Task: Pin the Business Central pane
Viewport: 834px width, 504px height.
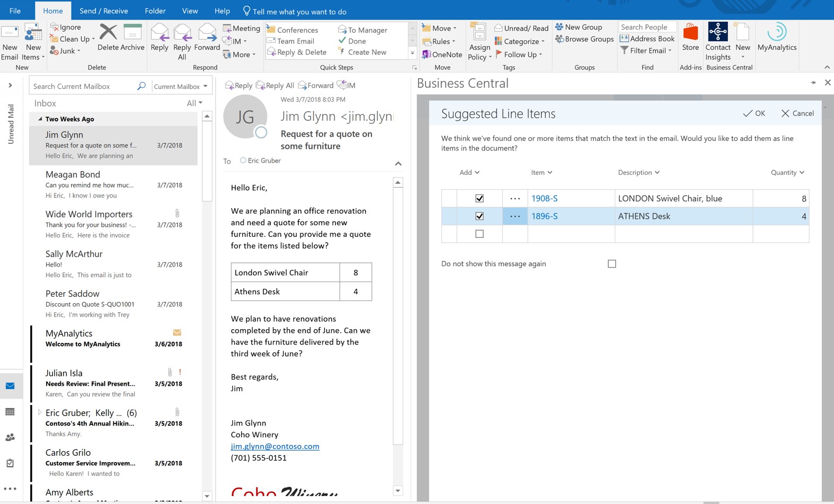Action: tap(813, 83)
